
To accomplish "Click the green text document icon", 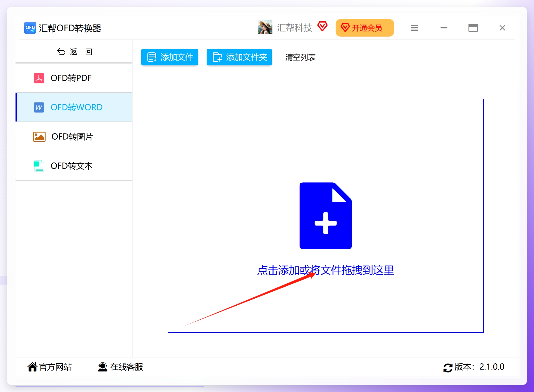I will click(x=39, y=166).
